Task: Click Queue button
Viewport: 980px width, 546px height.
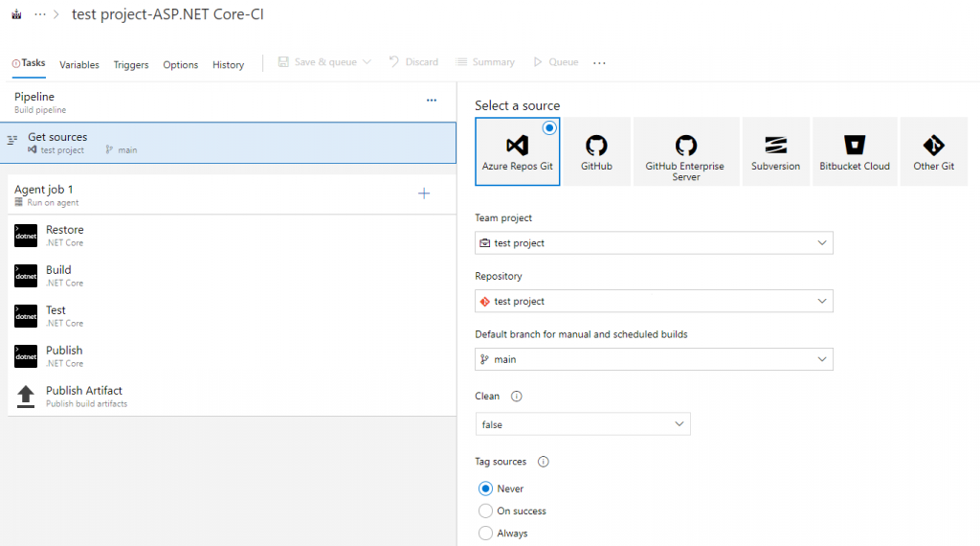Action: 556,62
